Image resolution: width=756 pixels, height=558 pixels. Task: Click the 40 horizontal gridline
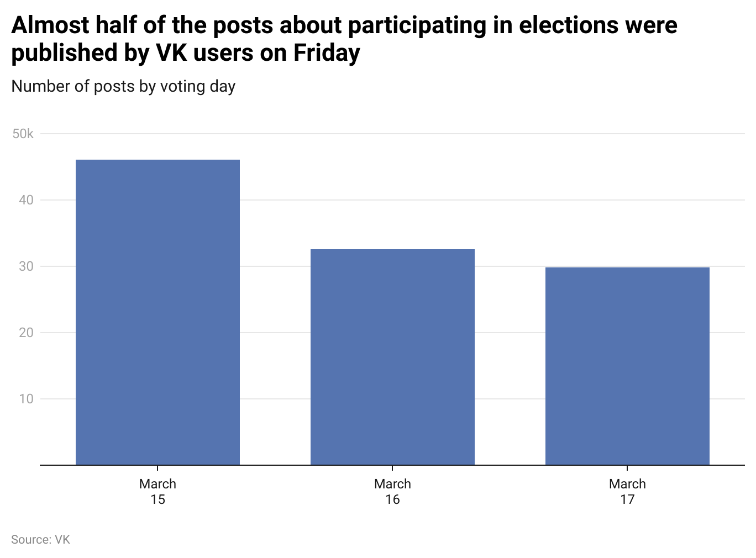(x=392, y=200)
